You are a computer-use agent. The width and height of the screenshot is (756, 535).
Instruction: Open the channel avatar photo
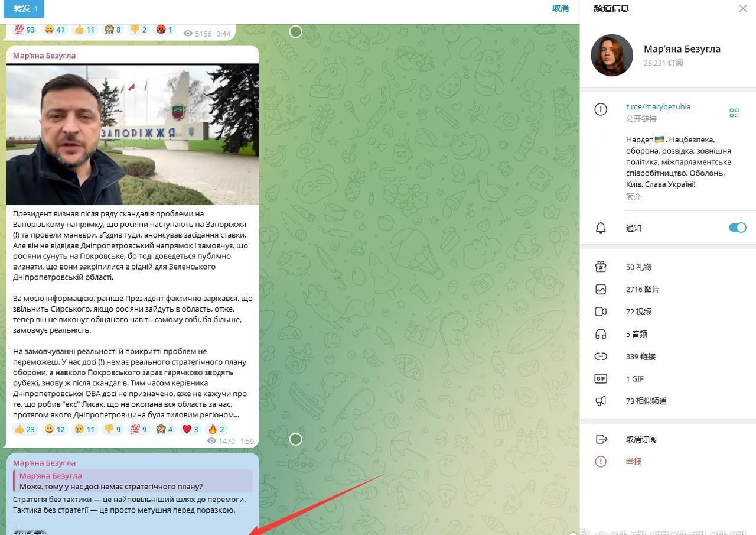point(612,55)
